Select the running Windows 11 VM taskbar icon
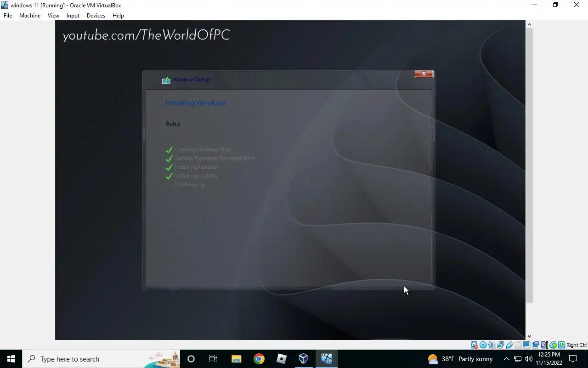 pos(327,359)
